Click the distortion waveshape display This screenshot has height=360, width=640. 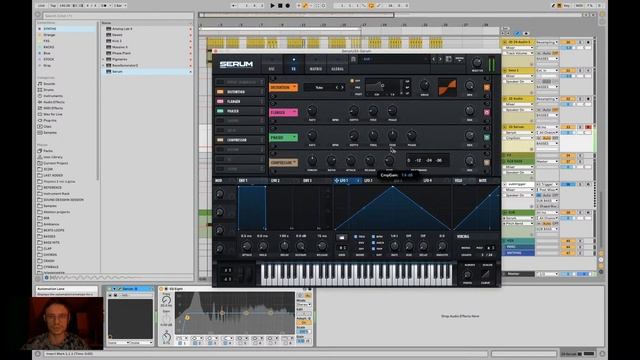coord(447,87)
